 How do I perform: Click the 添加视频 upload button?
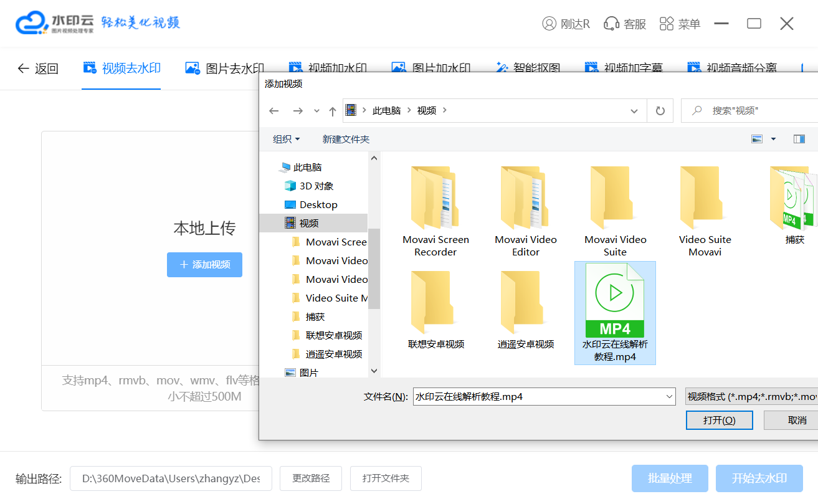point(204,265)
